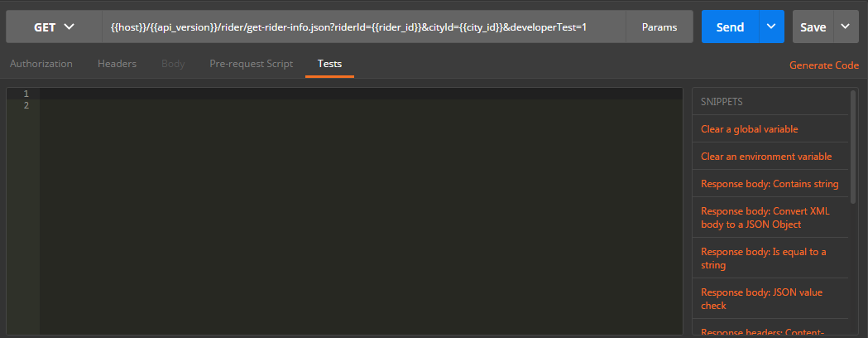The image size is (868, 338).
Task: Insert the Response body: Is equal to a string snippet
Action: point(764,258)
